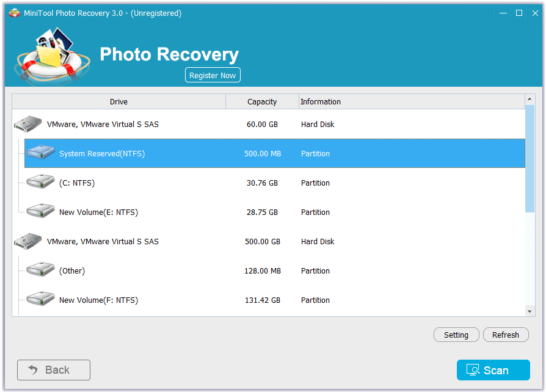The width and height of the screenshot is (546, 392).
Task: Start the Scan
Action: 493,370
